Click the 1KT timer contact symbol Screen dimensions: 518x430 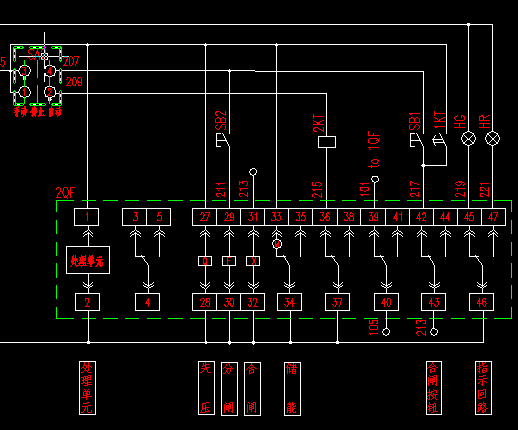click(x=440, y=141)
